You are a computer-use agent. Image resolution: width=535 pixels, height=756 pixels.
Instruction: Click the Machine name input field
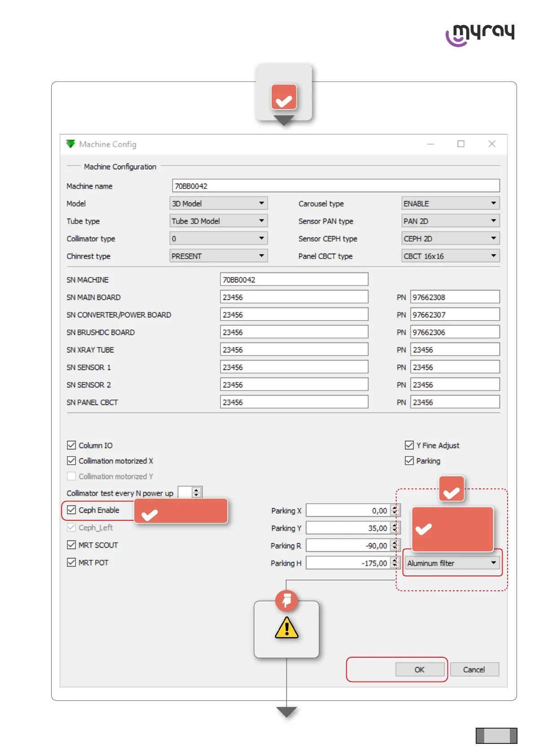coord(336,186)
